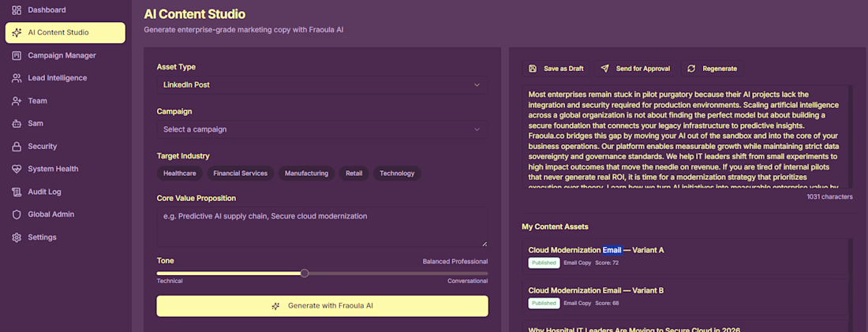Expand the Select a campaign dropdown
The image size is (868, 332).
322,129
